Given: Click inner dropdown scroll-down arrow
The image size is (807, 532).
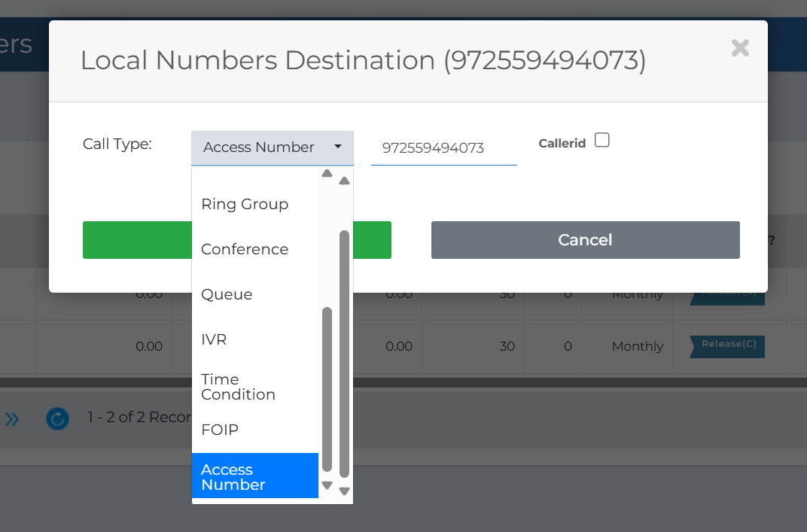Looking at the screenshot, I should coord(327,485).
